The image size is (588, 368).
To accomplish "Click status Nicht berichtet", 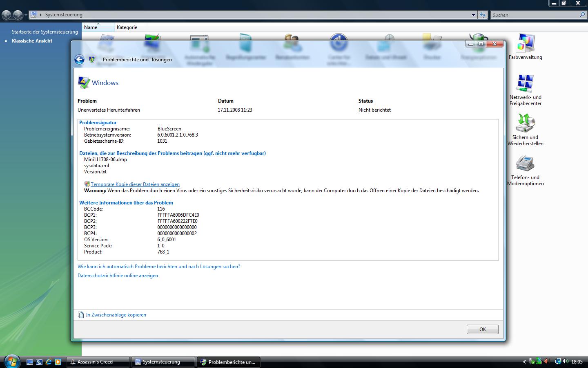I will 374,110.
